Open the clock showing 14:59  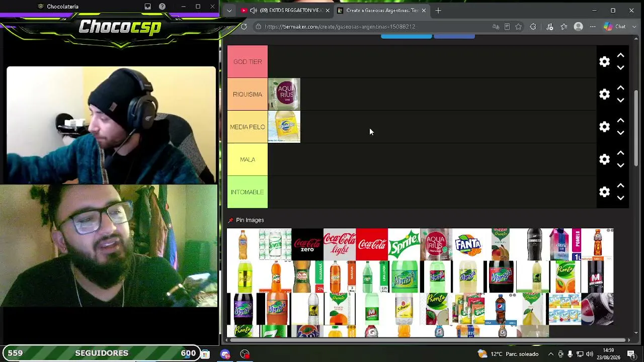click(x=608, y=354)
